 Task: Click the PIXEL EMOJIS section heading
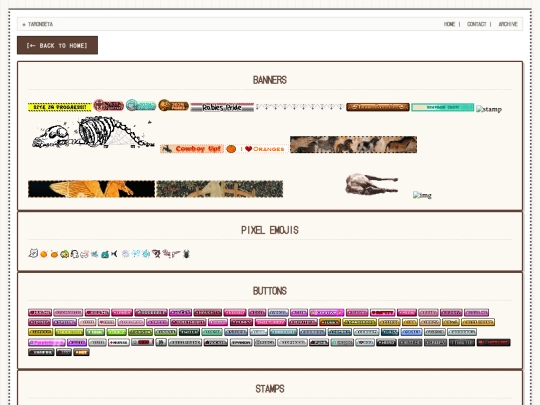point(270,230)
